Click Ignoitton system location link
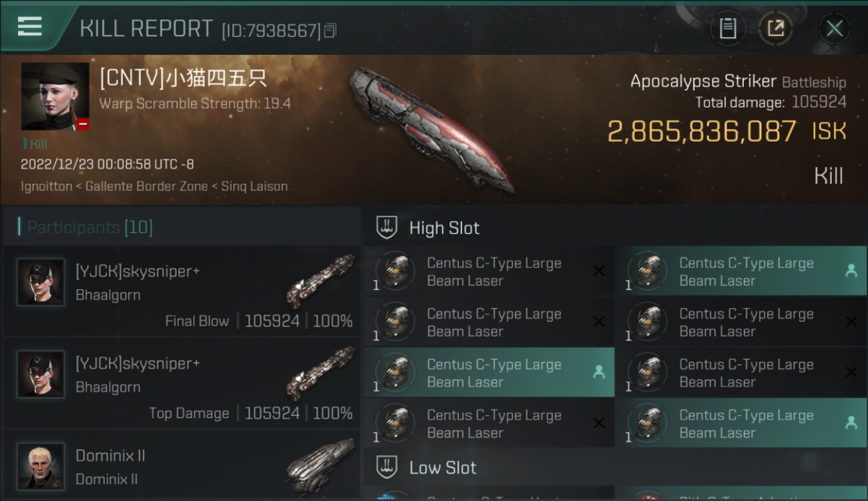The width and height of the screenshot is (868, 501). 46,186
